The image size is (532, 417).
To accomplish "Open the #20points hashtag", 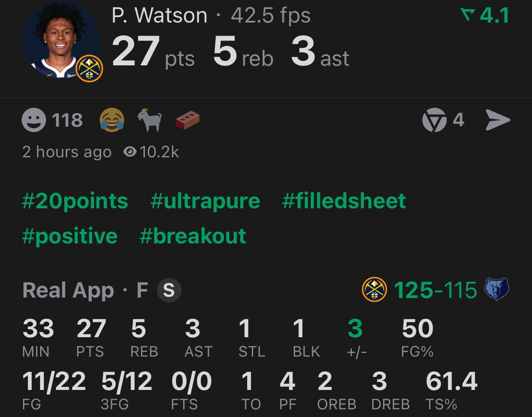I will coord(75,201).
